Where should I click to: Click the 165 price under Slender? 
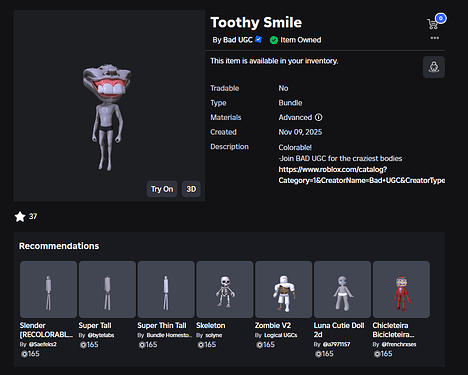30,354
